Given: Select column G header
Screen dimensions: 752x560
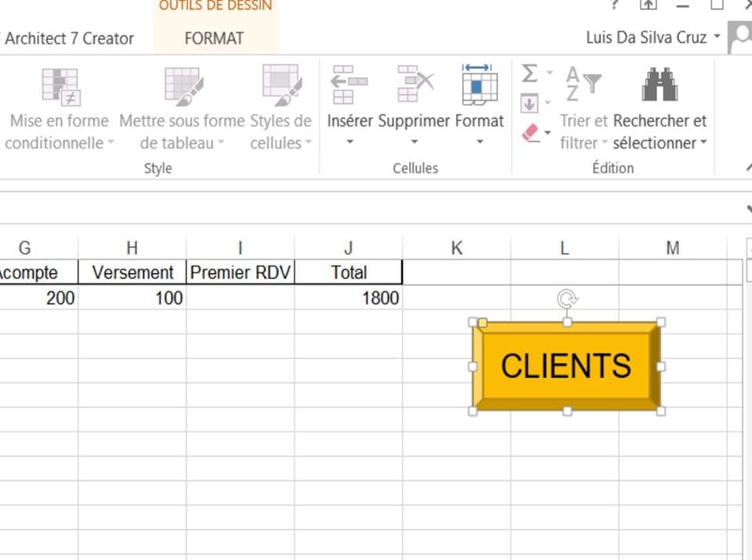Looking at the screenshot, I should click(x=39, y=247).
